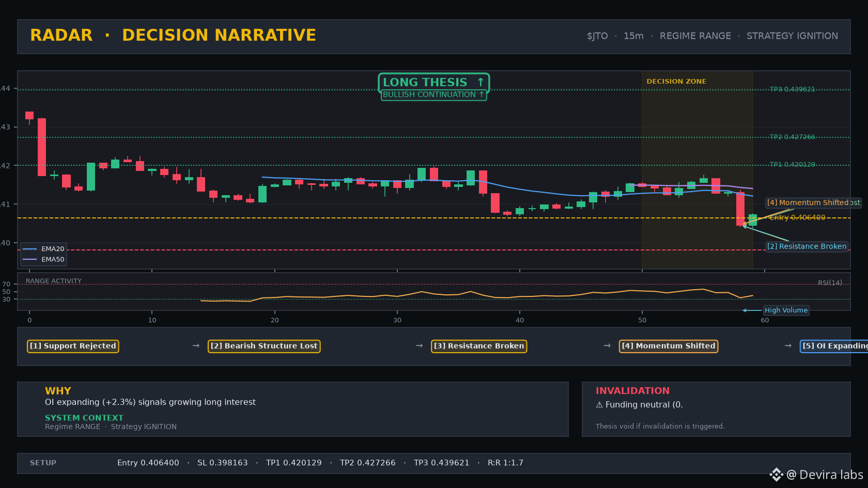The image size is (868, 488).
Task: Click the LONG THESIS label box
Action: tap(434, 82)
